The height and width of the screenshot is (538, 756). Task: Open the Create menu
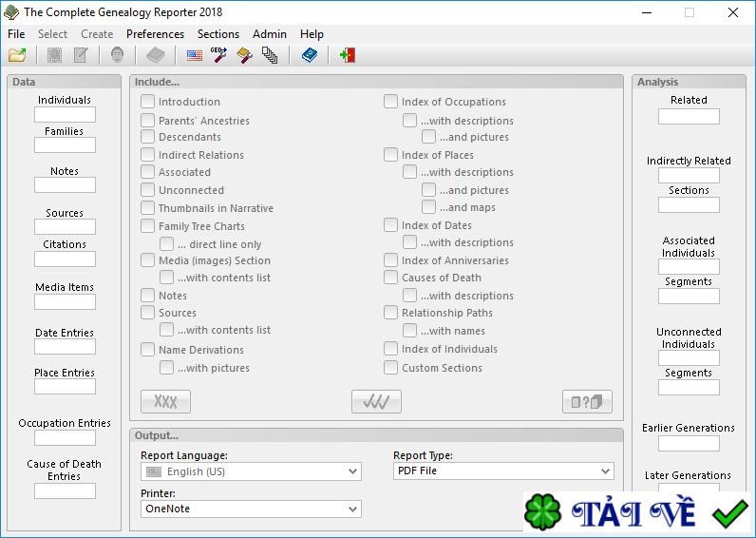(97, 34)
